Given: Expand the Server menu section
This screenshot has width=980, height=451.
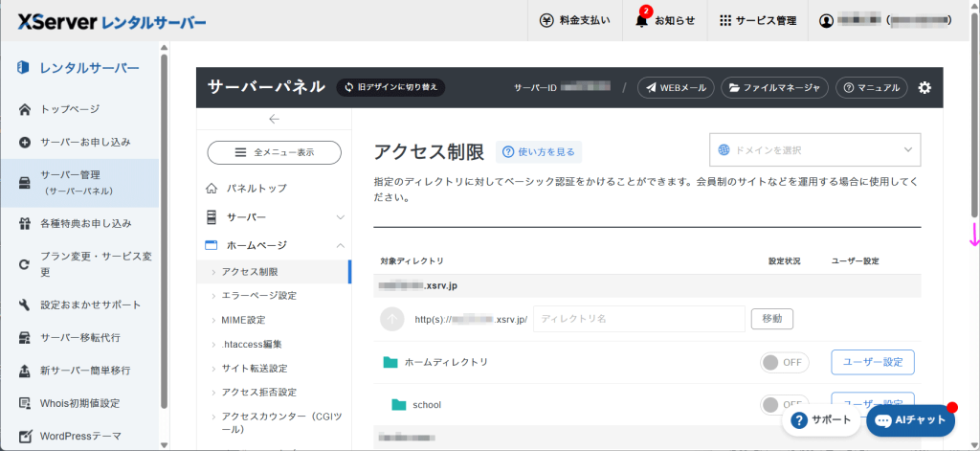Looking at the screenshot, I should (274, 217).
